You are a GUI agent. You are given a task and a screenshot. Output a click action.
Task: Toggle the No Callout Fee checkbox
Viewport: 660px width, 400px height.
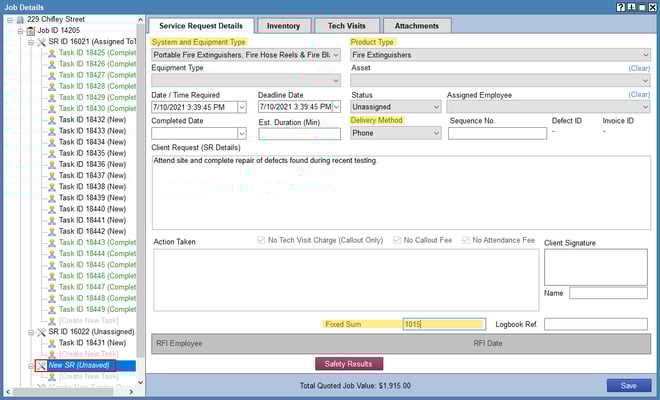[397, 240]
